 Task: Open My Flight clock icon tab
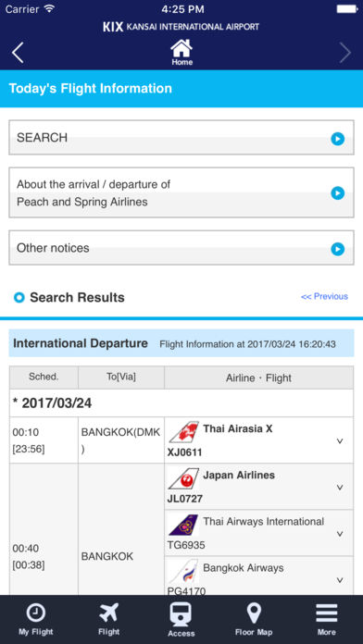click(x=36, y=619)
